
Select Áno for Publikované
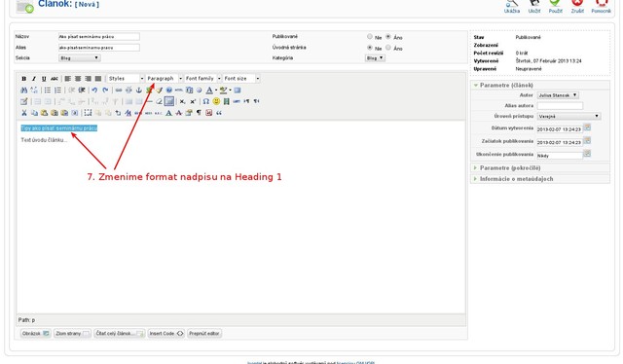click(388, 37)
